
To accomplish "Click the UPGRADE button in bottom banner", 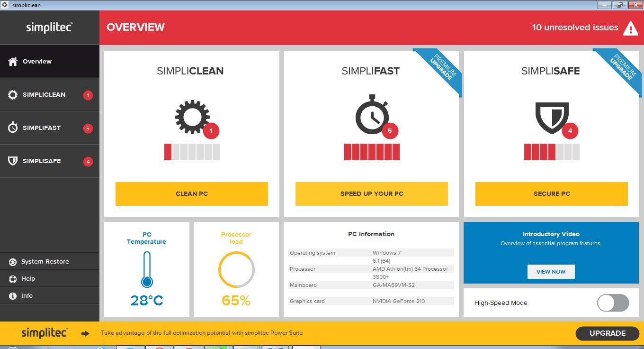I will (608, 333).
